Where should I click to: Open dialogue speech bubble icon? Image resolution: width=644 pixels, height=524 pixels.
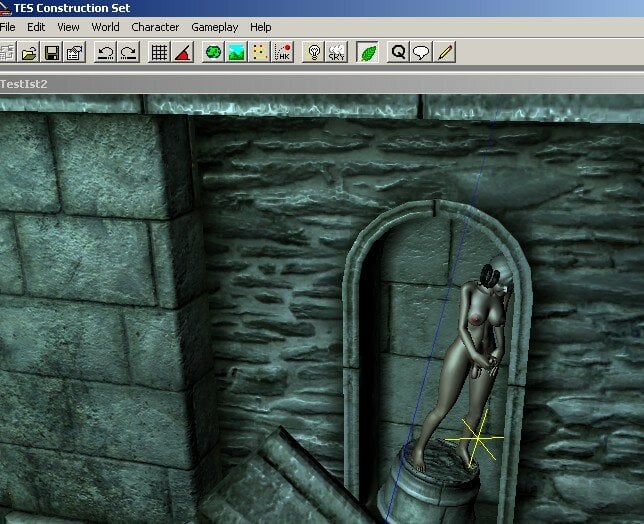(421, 52)
